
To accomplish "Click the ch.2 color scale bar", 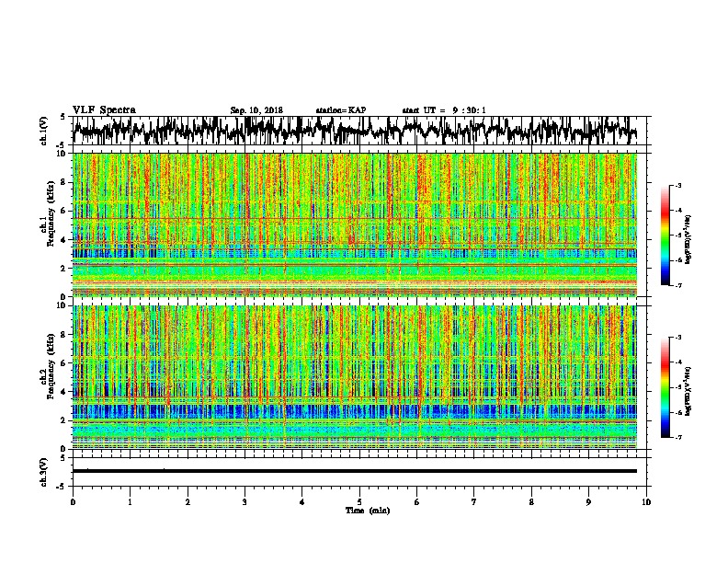I will click(665, 387).
